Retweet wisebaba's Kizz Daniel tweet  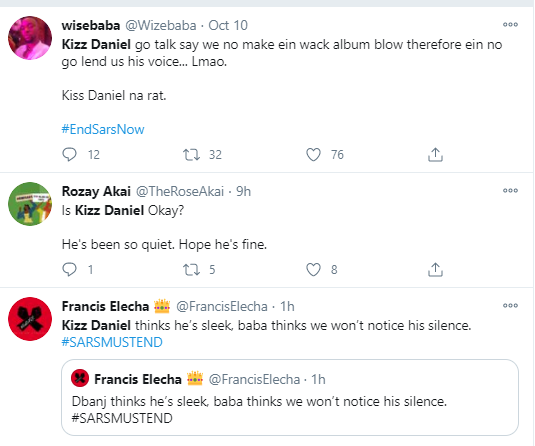point(191,155)
